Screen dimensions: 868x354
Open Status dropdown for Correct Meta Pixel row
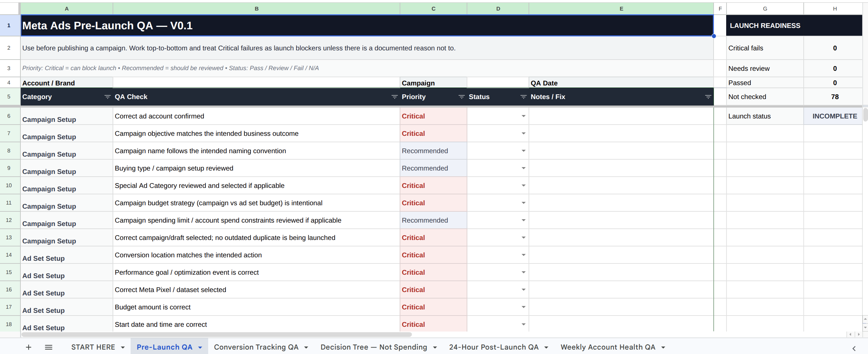(523, 290)
